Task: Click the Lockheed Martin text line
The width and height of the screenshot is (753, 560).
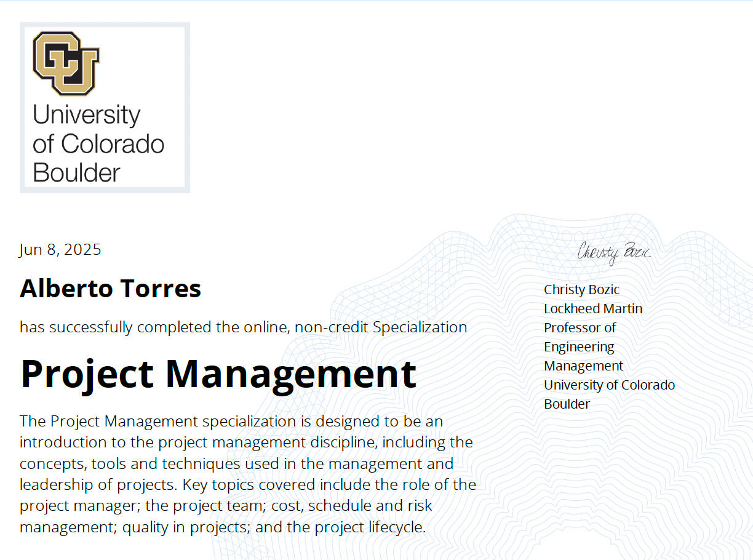Action: point(593,309)
